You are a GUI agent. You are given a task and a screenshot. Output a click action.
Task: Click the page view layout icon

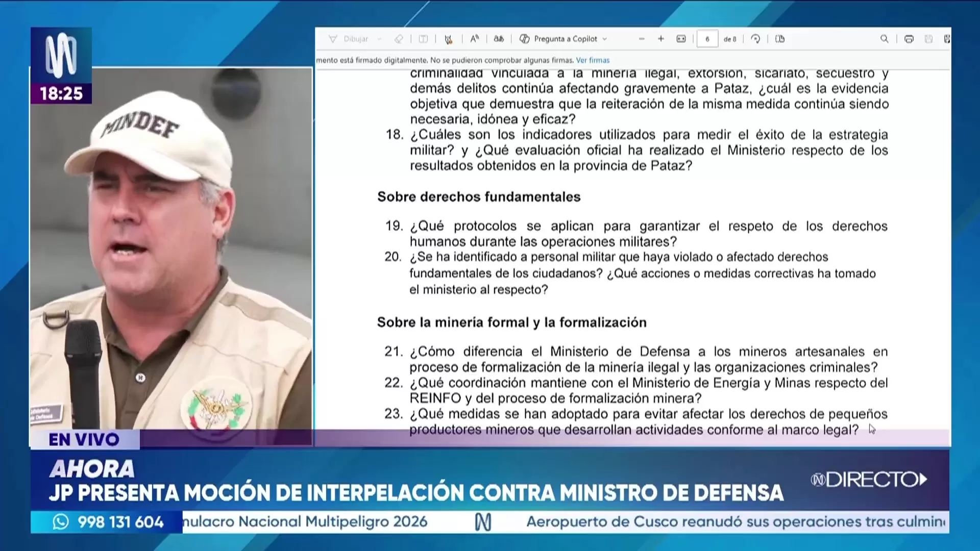[780, 39]
